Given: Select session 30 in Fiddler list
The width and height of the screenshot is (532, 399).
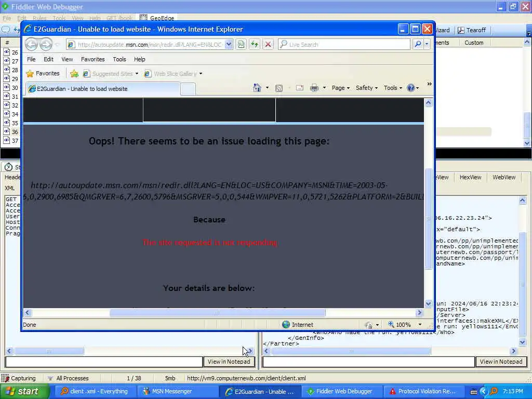Looking at the screenshot, I should pyautogui.click(x=11, y=87).
